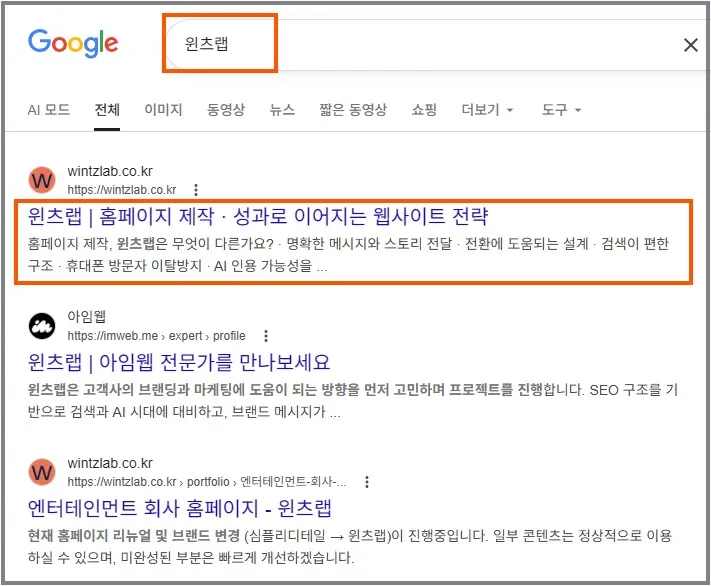Viewport: 711px width, 586px height.
Task: Go to the 뉴스 tab
Action: click(282, 110)
